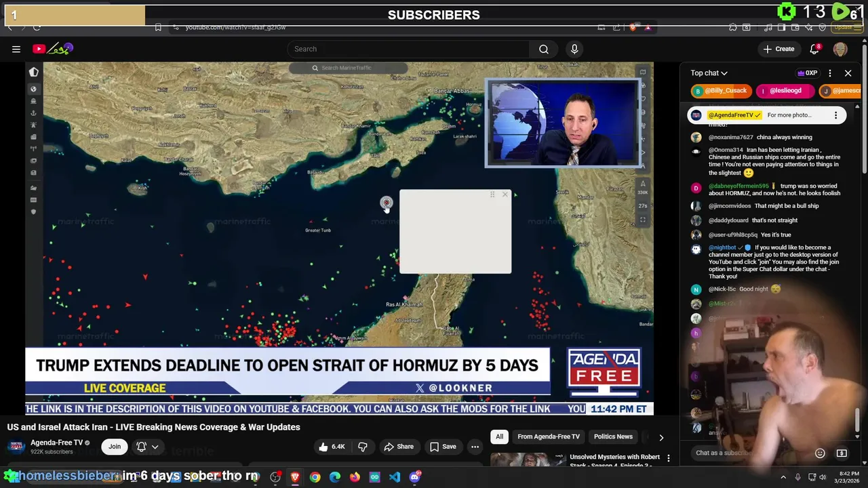Screen dimensions: 868x488
Task: Show more filter chips with arrow
Action: [661, 437]
